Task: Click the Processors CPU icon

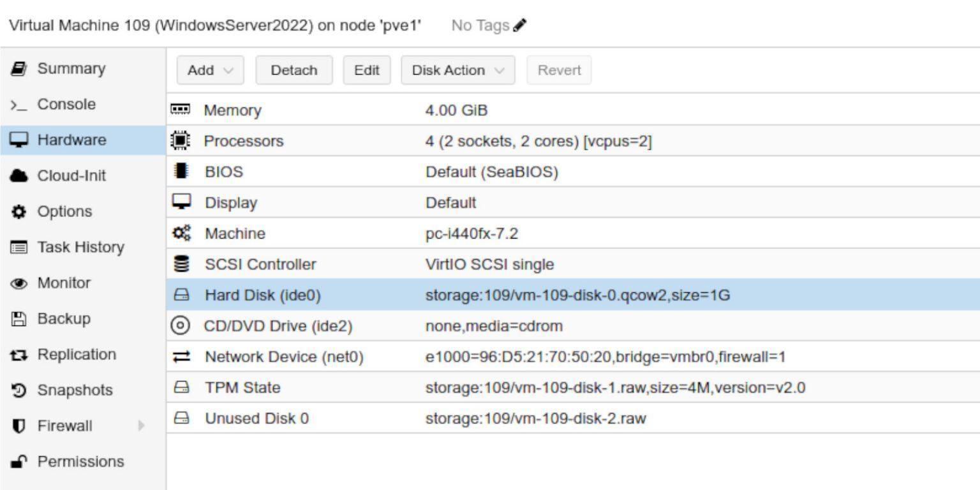Action: [x=181, y=140]
